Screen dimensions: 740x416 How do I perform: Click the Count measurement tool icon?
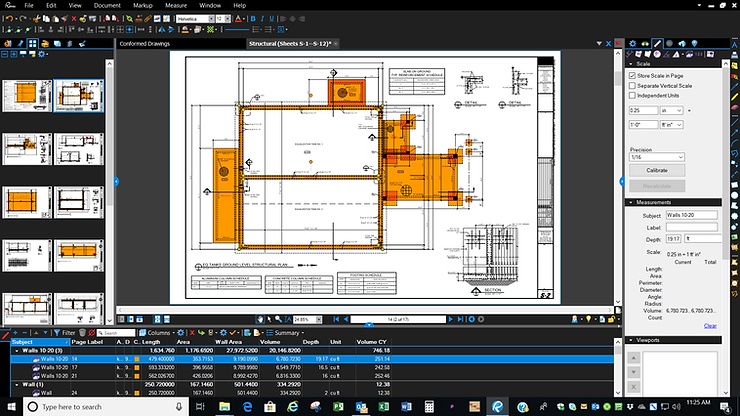(x=699, y=54)
